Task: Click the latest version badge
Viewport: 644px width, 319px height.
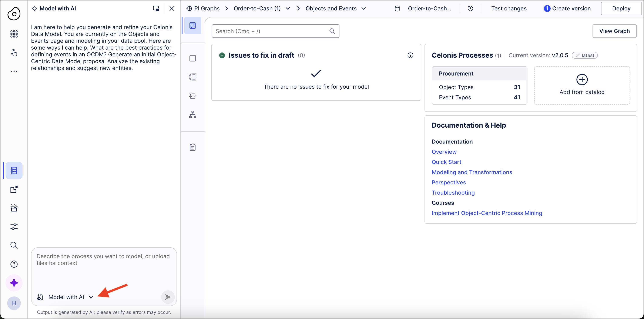Action: [584, 55]
